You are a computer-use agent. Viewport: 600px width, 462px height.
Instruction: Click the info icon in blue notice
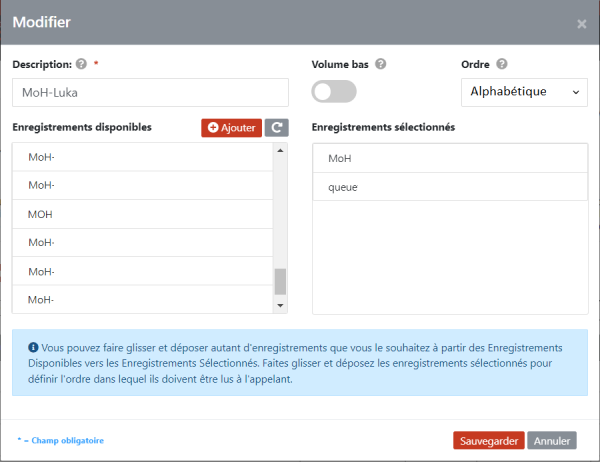(x=33, y=347)
